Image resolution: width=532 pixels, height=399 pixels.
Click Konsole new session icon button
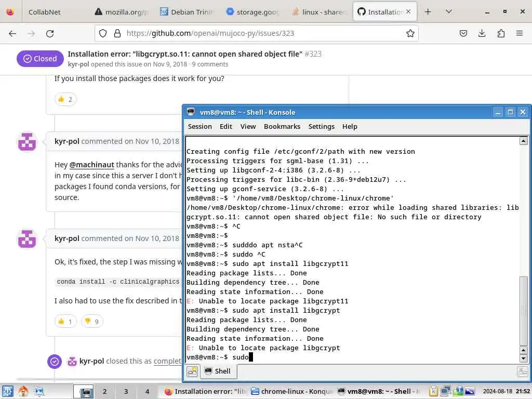pos(192,371)
